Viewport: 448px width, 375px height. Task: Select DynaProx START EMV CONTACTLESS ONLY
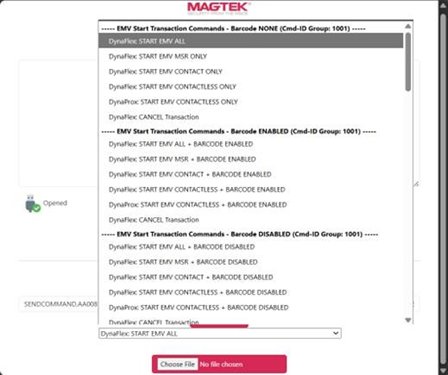coord(251,102)
